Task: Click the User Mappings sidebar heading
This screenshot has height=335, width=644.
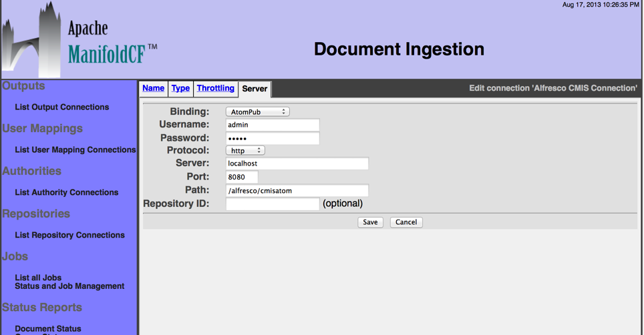Action: pos(42,128)
